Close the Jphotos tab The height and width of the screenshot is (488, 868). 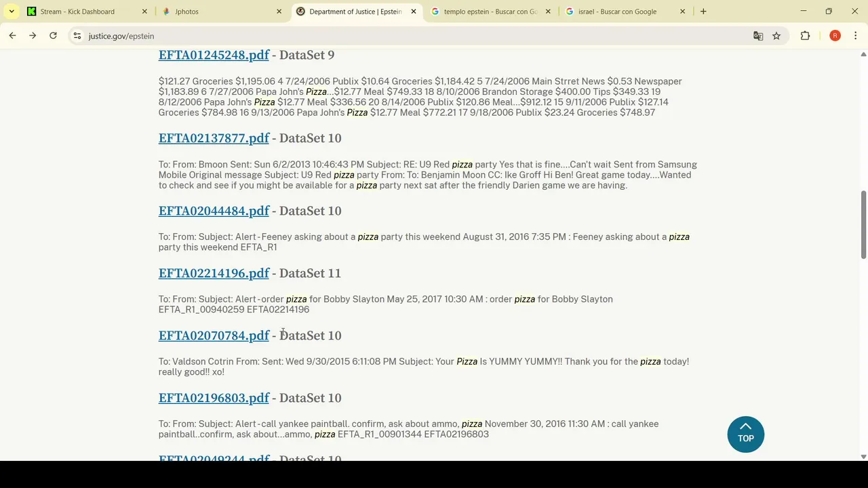pyautogui.click(x=279, y=12)
